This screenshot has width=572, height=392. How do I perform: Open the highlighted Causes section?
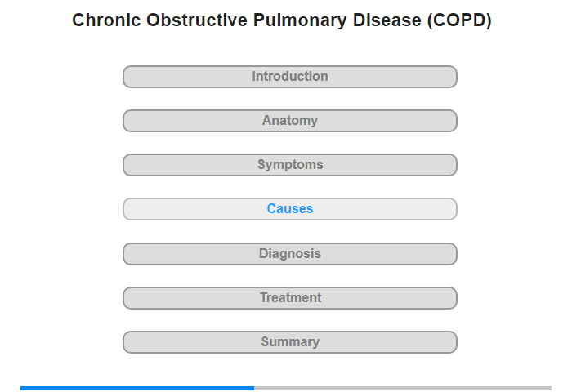[289, 209]
